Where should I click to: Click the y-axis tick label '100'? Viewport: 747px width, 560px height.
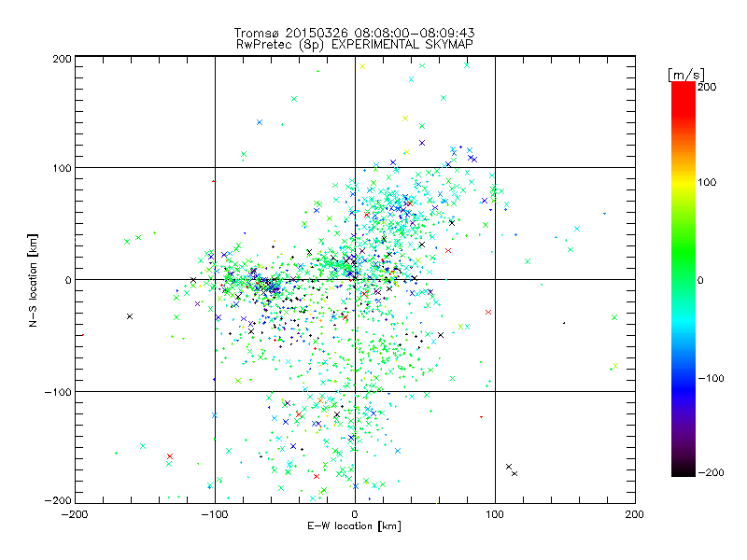click(62, 168)
